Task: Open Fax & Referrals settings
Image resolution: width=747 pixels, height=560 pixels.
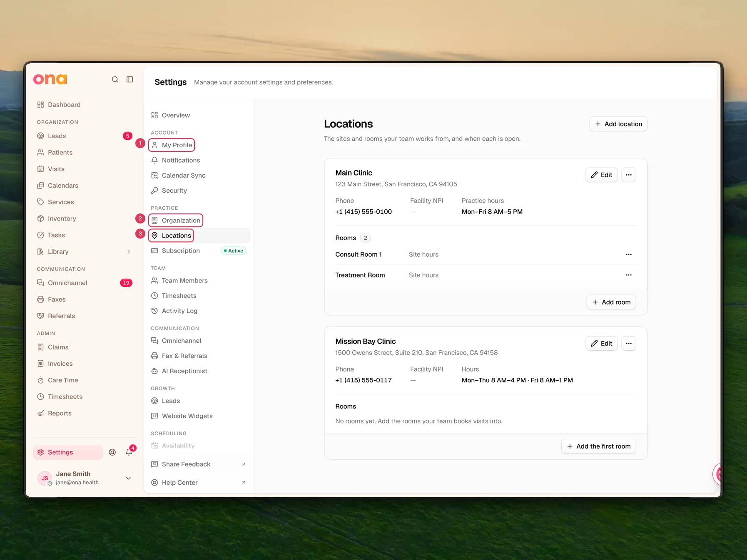Action: (199, 356)
